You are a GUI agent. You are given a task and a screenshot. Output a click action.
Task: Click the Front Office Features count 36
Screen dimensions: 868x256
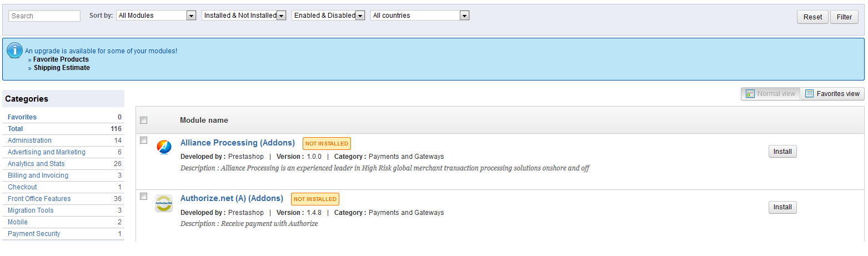point(118,199)
